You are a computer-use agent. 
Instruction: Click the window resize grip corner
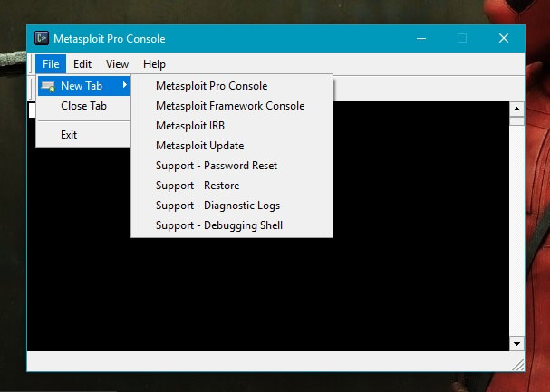point(518,365)
